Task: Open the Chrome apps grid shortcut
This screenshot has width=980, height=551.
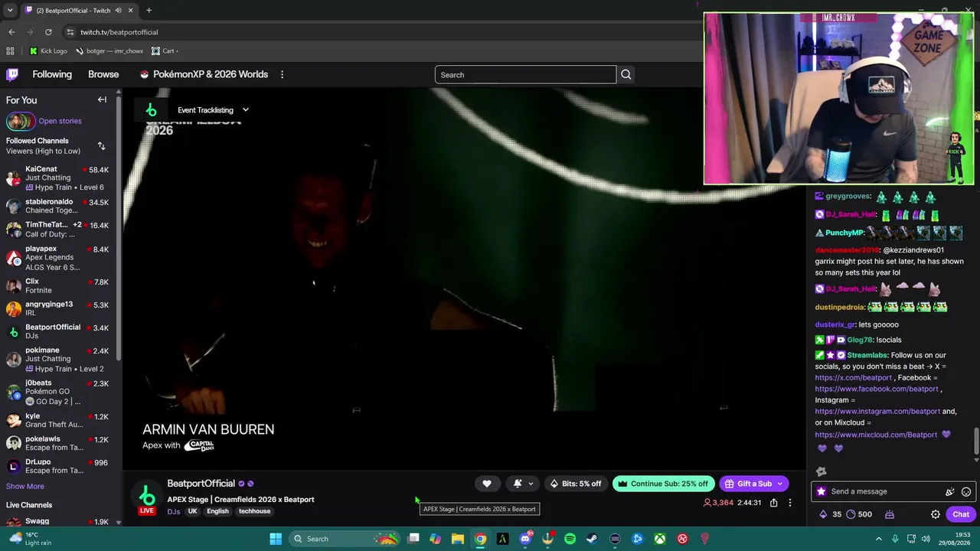Action: tap(10, 51)
